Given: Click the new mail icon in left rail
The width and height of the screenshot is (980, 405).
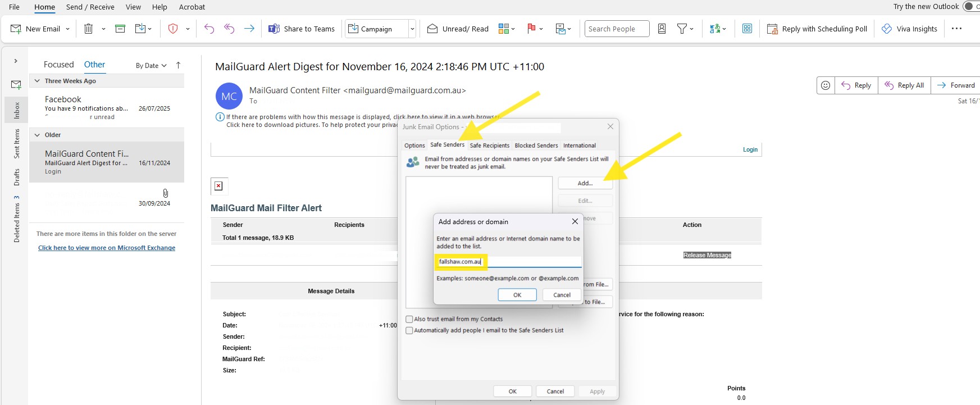Looking at the screenshot, I should point(16,84).
